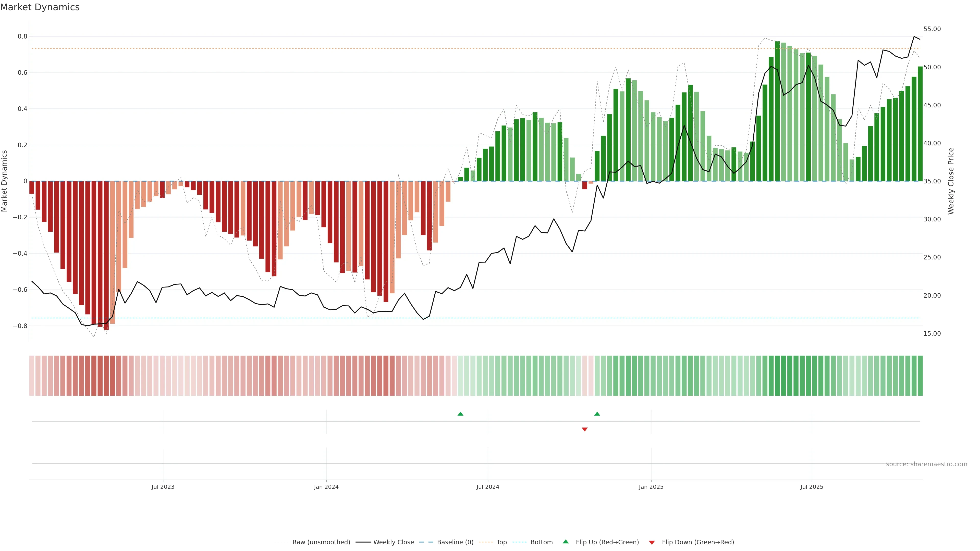Viewport: 980px width, 551px height.
Task: Toggle the Weekly Close legend entry
Action: 393,542
